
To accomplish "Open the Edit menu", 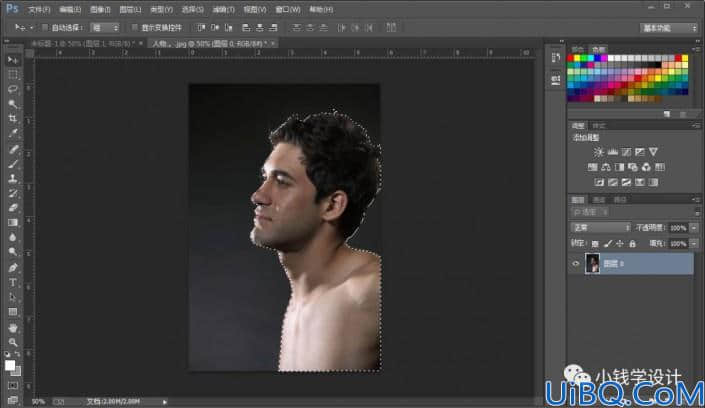I will [x=70, y=9].
